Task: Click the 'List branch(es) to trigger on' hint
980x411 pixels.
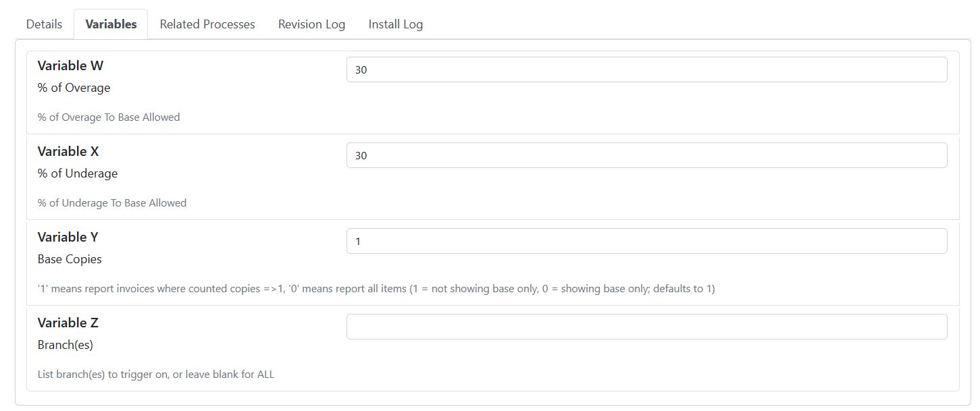Action: 156,374
